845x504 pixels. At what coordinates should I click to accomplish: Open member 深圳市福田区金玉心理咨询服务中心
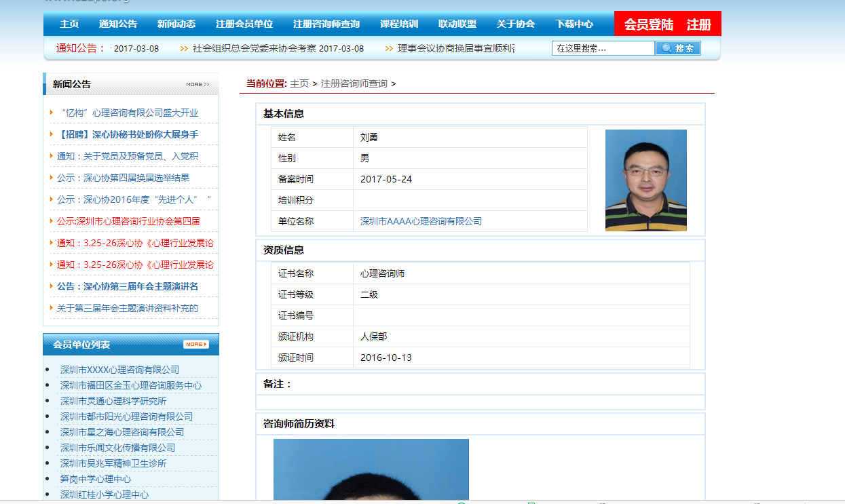pos(131,385)
